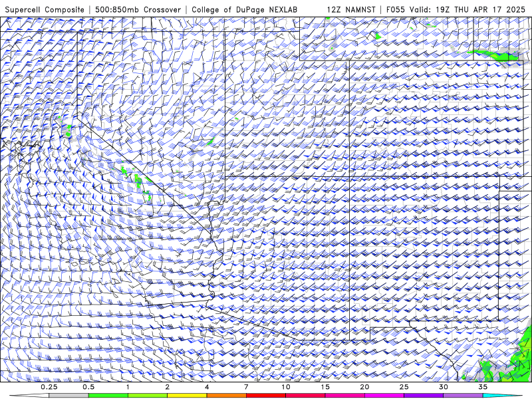
Task: Click the legend value 10
Action: pos(286,387)
